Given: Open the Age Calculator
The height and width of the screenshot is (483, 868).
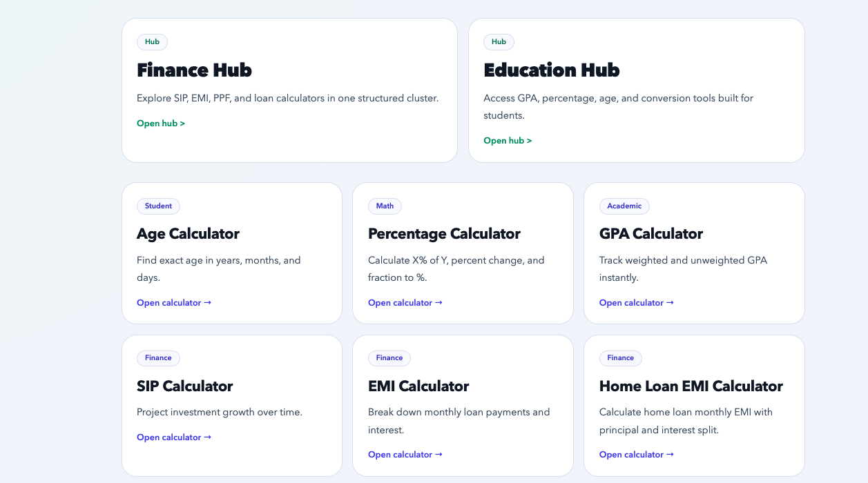Looking at the screenshot, I should coord(174,302).
